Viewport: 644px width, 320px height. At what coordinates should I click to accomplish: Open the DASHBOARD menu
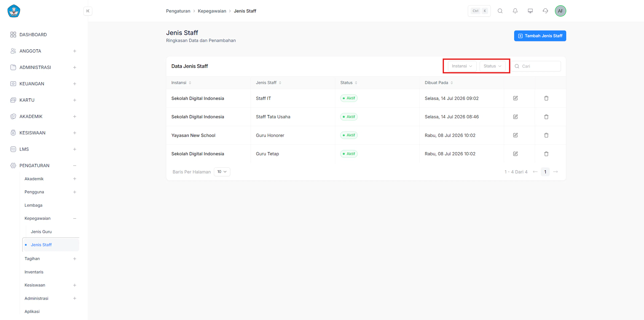click(x=33, y=35)
